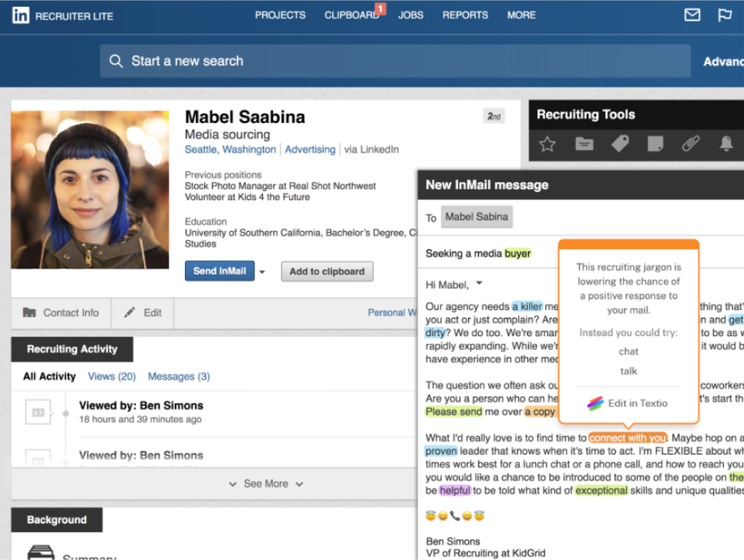
Task: Click the paperclip attachment icon in Recruiting Tools
Action: pos(691,144)
